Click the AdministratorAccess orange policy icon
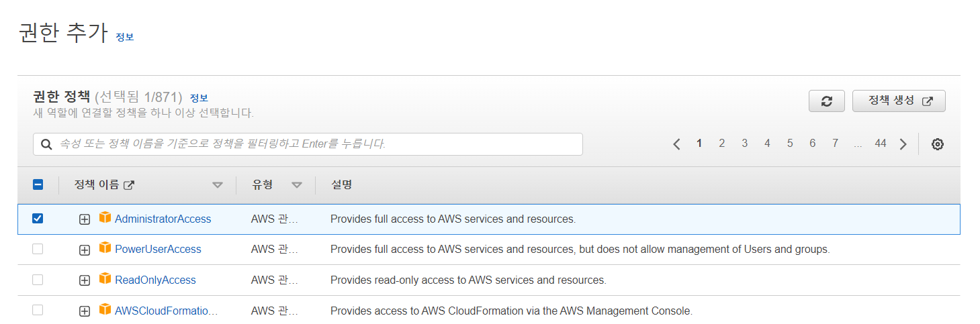Screen dimensions: 980x324 click(104, 217)
